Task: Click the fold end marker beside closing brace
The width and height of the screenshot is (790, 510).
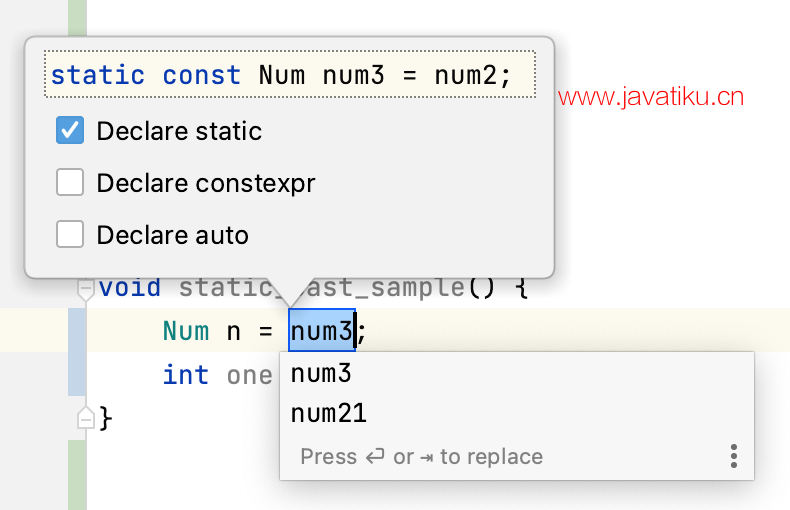Action: (86, 417)
